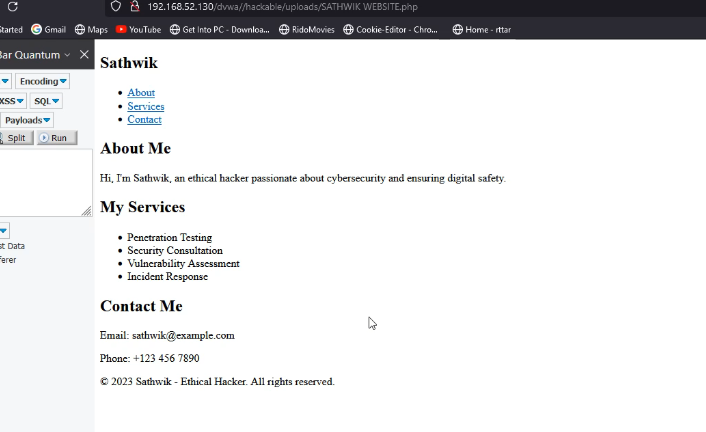Open the Contact link
706x432 pixels.
coord(145,119)
